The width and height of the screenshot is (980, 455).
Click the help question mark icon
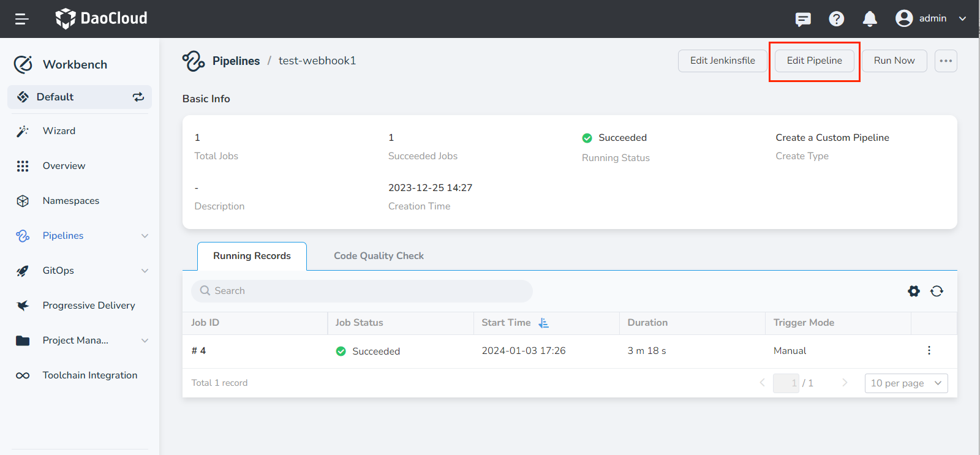click(836, 19)
